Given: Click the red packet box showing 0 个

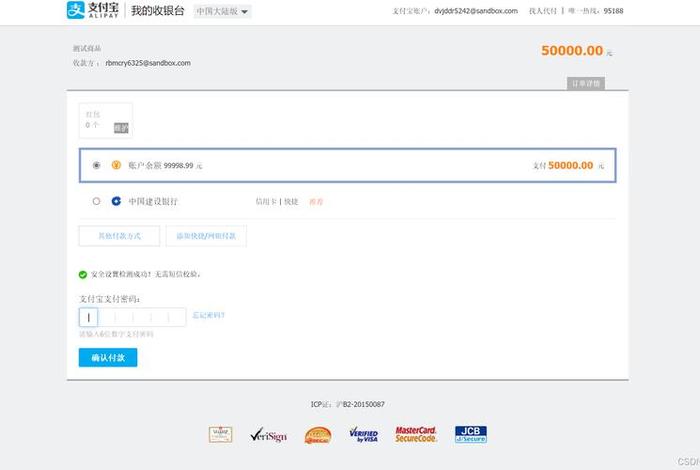Looking at the screenshot, I should tap(106, 121).
